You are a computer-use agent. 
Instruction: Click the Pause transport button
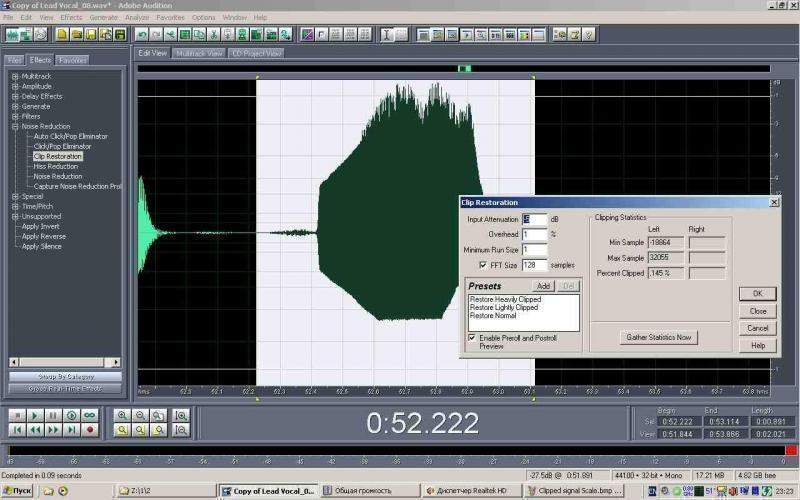[x=53, y=414]
